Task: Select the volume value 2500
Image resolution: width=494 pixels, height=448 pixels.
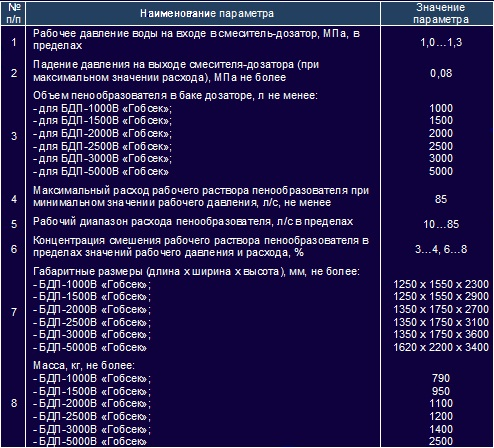Action: [441, 146]
